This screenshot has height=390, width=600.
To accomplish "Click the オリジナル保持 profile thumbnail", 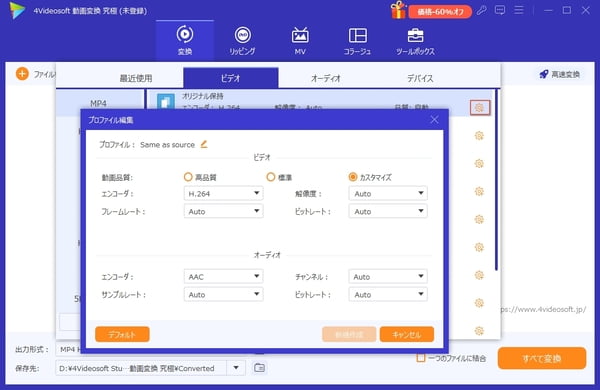I will click(x=166, y=102).
